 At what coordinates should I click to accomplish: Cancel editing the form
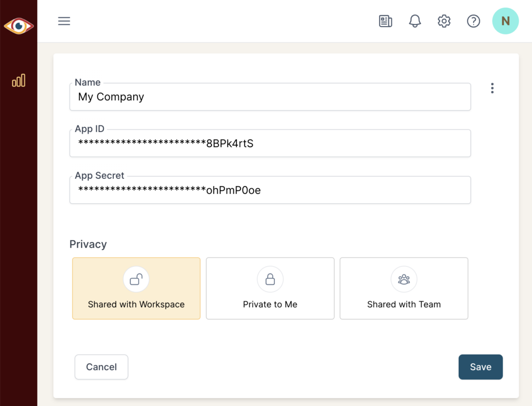coord(101,366)
